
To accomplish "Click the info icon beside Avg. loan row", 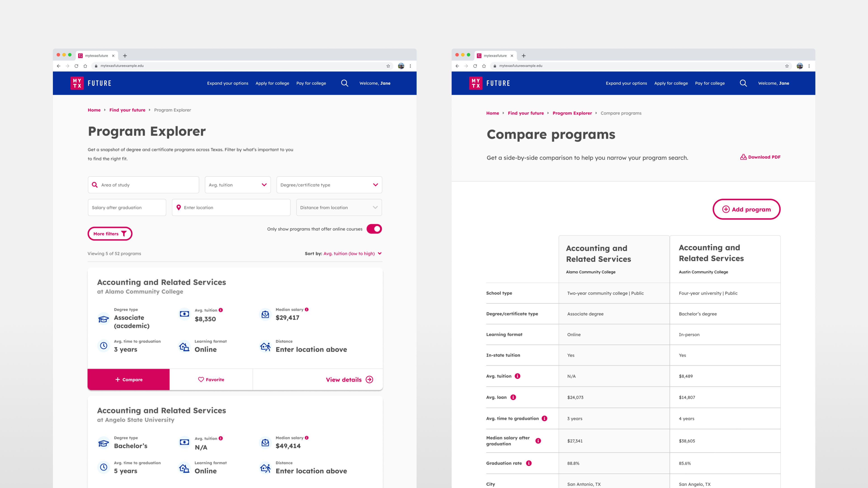I will pyautogui.click(x=513, y=397).
